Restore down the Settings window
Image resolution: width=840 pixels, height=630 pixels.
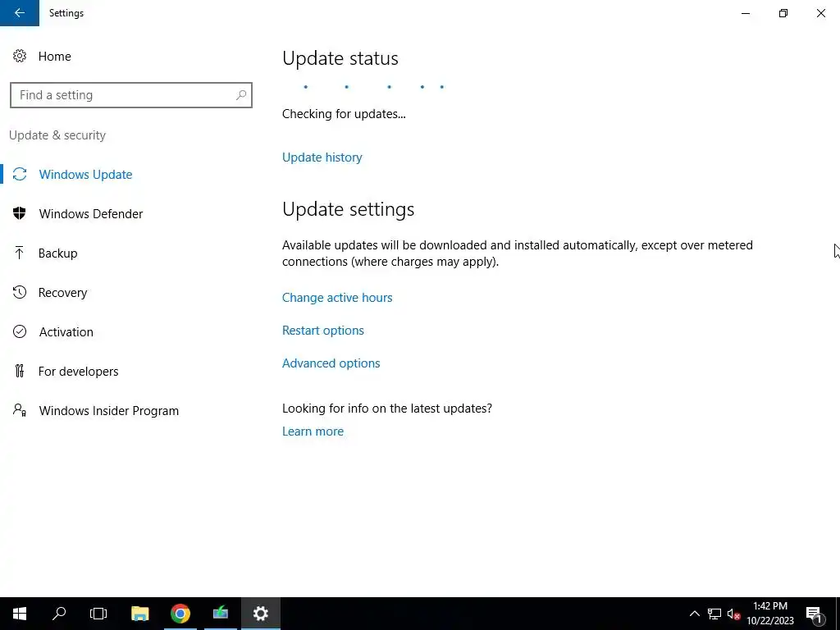[x=783, y=13]
